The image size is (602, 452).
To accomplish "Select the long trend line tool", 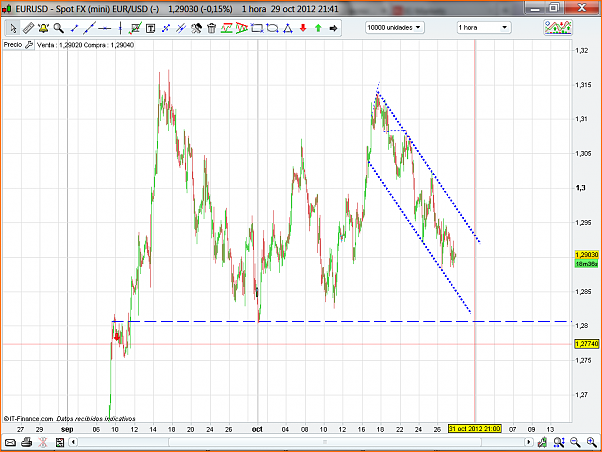I will point(89,28).
